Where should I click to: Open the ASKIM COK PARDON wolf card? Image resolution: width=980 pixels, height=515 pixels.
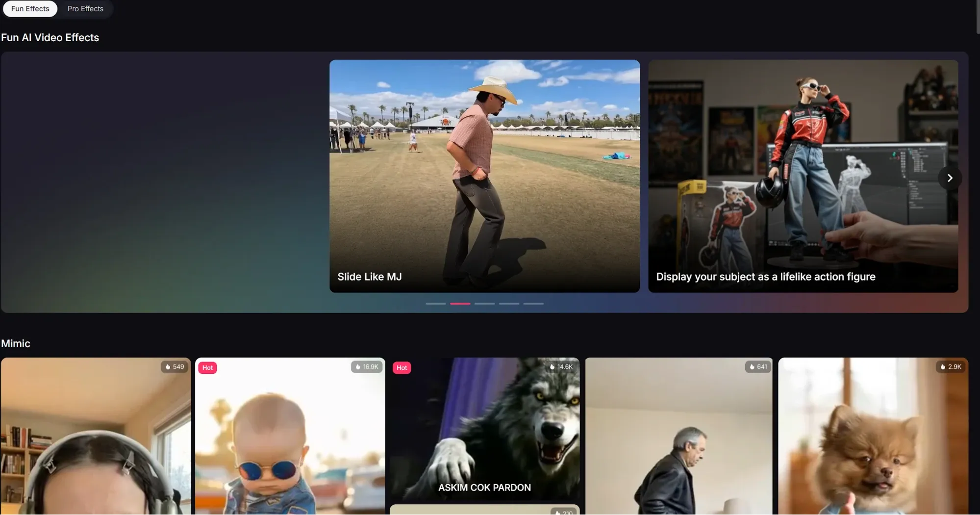pos(484,429)
